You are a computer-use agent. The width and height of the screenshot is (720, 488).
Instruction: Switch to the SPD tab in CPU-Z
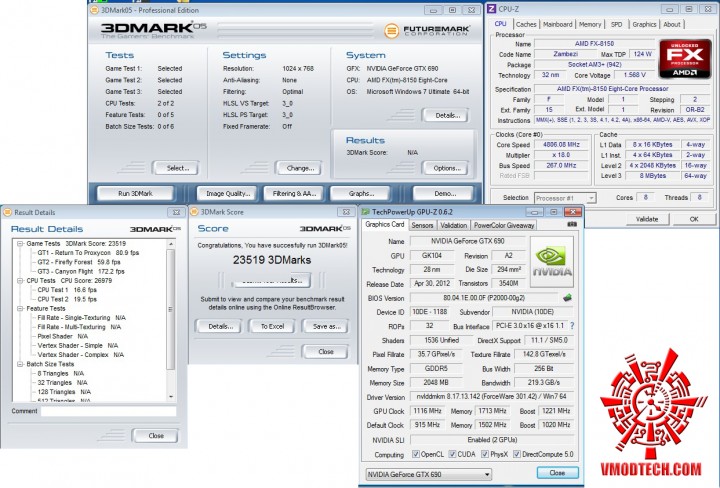(x=617, y=24)
